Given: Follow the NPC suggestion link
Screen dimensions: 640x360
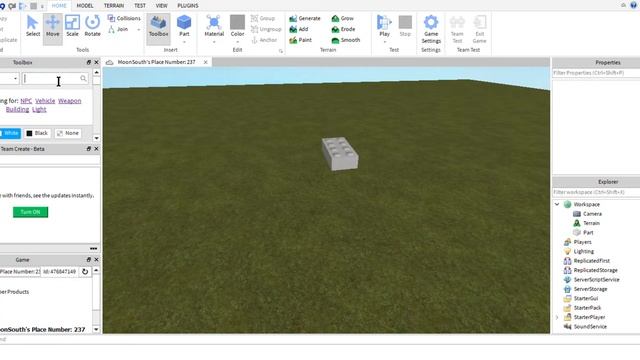Looking at the screenshot, I should tap(26, 101).
